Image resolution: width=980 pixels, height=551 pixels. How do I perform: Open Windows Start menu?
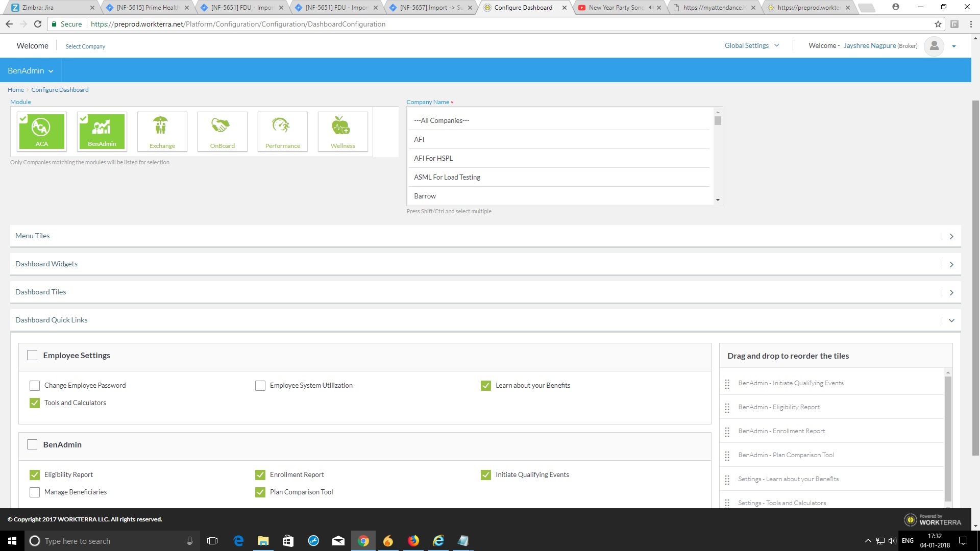click(x=12, y=541)
